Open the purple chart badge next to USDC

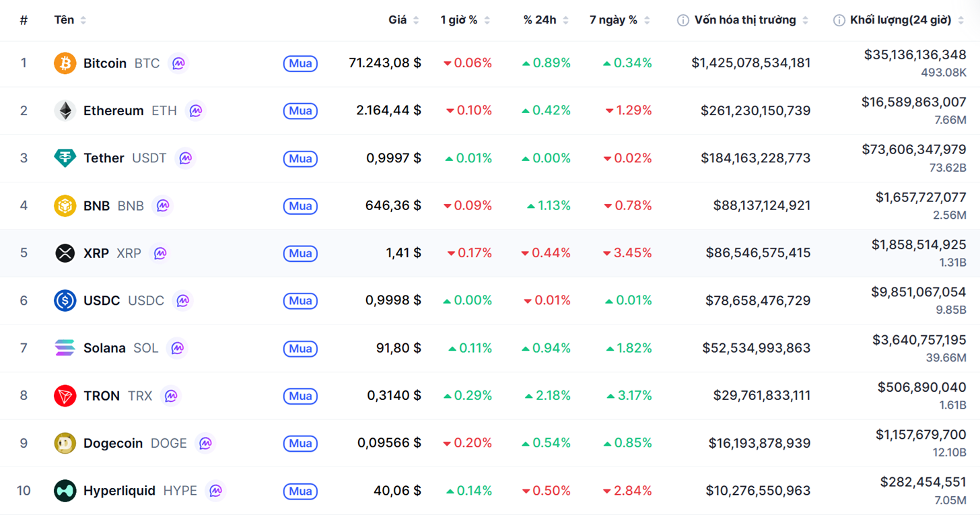182,300
